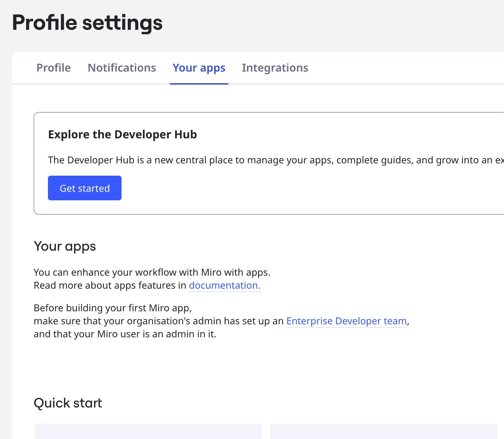The height and width of the screenshot is (439, 504).
Task: Click the Quick start section heading
Action: 68,403
